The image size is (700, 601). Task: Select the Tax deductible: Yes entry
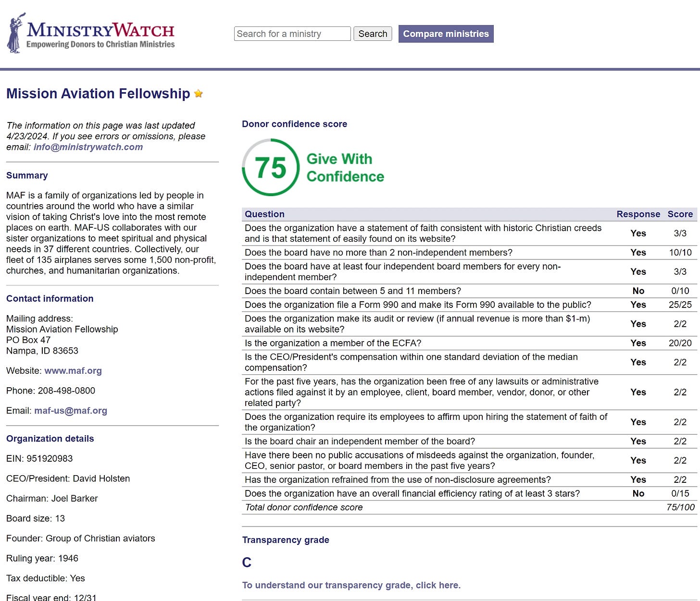pyautogui.click(x=46, y=579)
